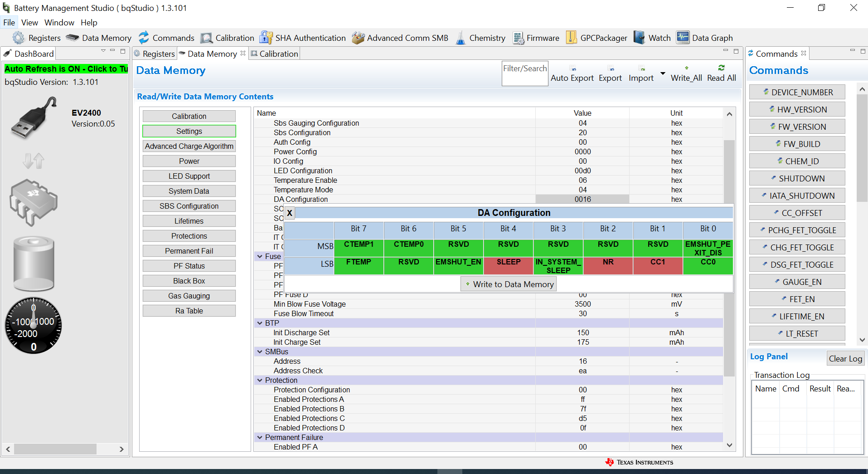The height and width of the screenshot is (474, 868).
Task: Switch to the Calibration tab
Action: 275,54
